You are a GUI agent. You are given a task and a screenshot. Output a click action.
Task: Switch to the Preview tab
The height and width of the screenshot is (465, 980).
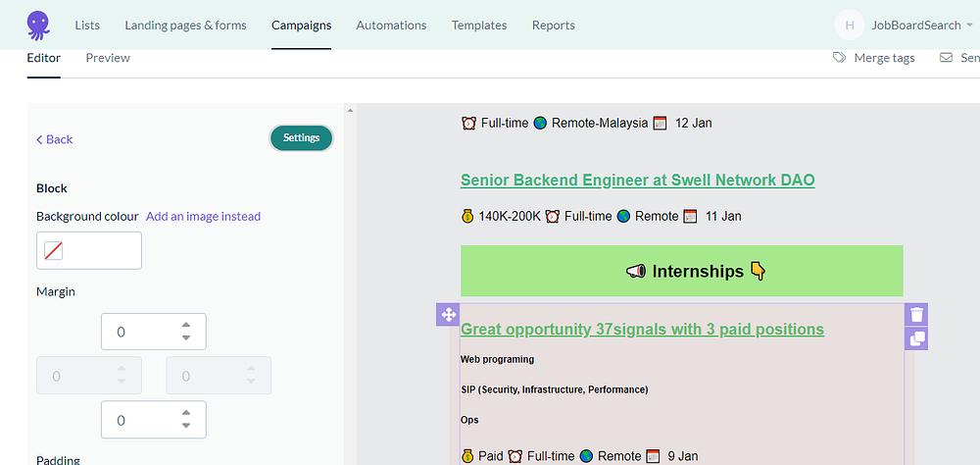click(x=108, y=58)
